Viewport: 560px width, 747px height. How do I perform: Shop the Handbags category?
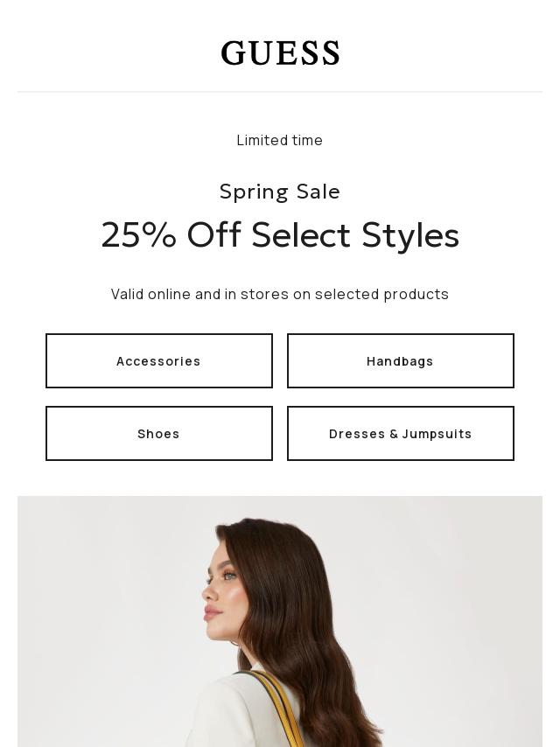pos(401,361)
